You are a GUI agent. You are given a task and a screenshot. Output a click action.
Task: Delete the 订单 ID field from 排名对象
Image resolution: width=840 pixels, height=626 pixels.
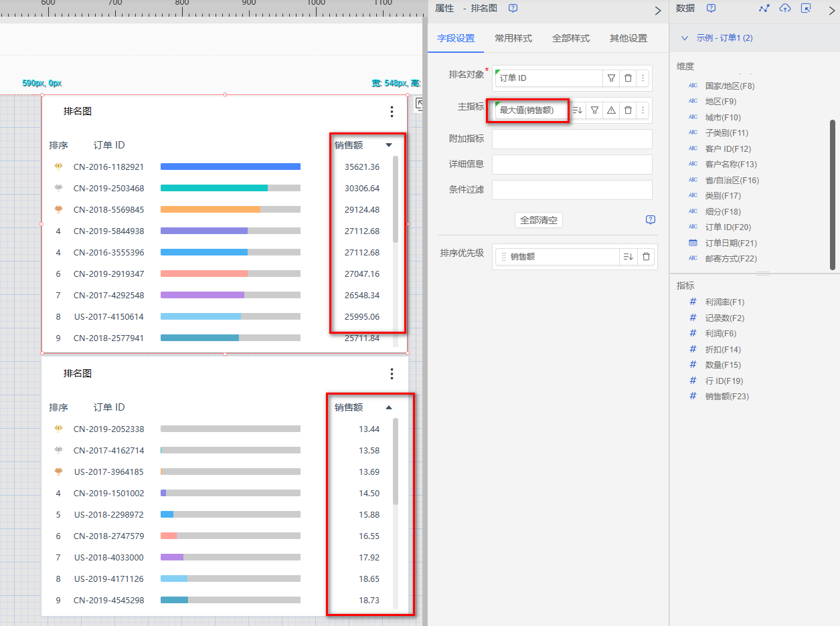628,78
